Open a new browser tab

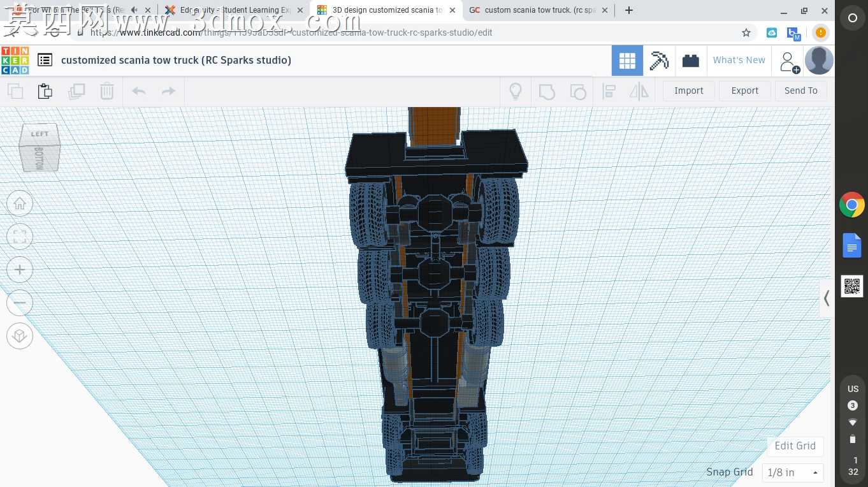click(629, 10)
